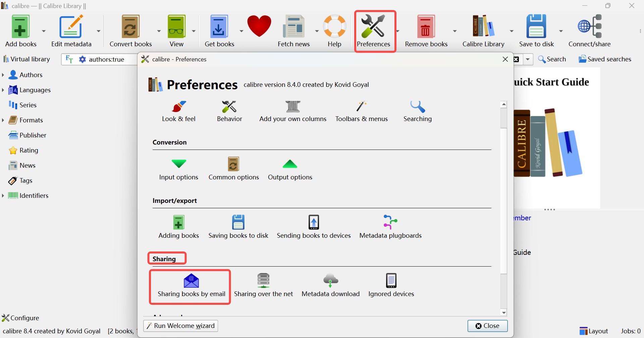Expand the Identifiers tree category
Screen dimensions: 644x338
click(3, 195)
